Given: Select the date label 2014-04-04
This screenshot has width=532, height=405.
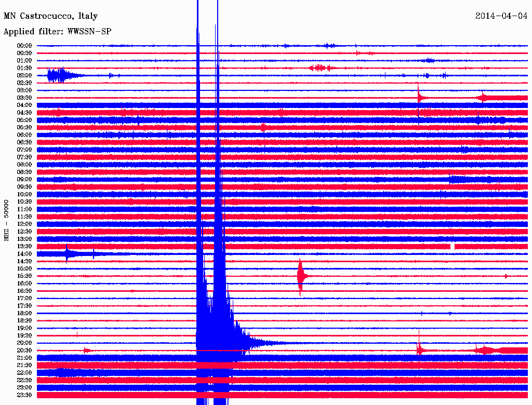Looking at the screenshot, I should pos(501,16).
